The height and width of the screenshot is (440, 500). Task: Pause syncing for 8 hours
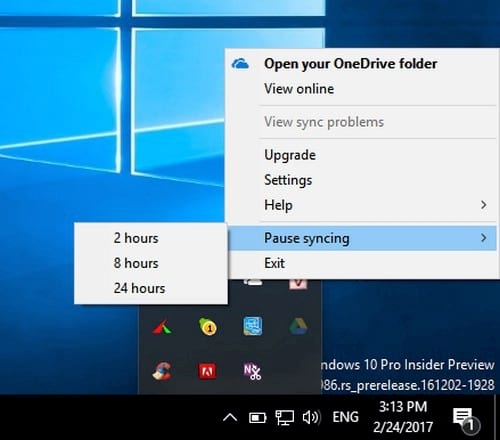151,263
